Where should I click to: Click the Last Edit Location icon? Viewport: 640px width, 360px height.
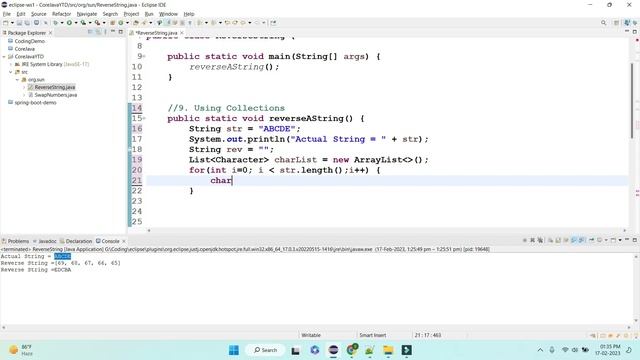[227, 23]
